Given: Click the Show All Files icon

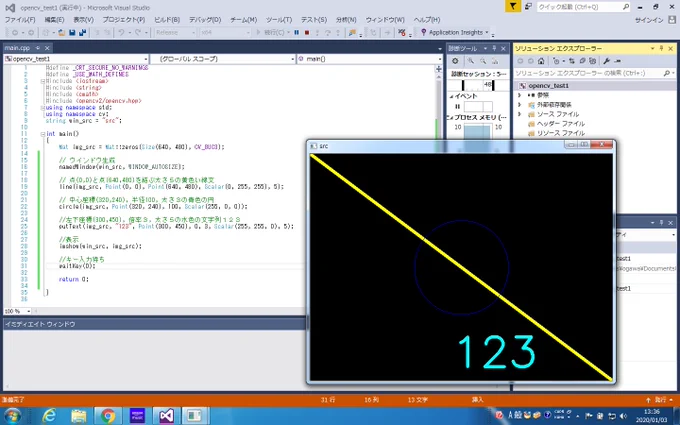Looking at the screenshot, I should pyautogui.click(x=592, y=61).
